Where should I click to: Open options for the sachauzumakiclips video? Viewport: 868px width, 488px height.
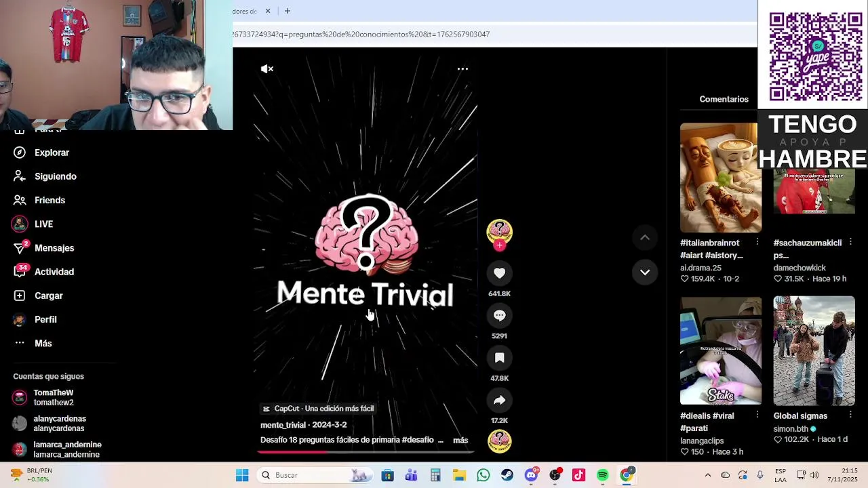(x=850, y=242)
